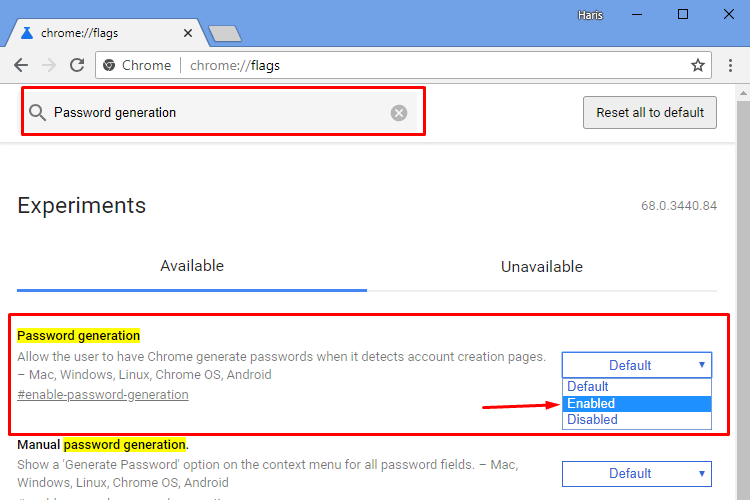
Task: Open the Password generation dropdown
Action: [x=637, y=366]
